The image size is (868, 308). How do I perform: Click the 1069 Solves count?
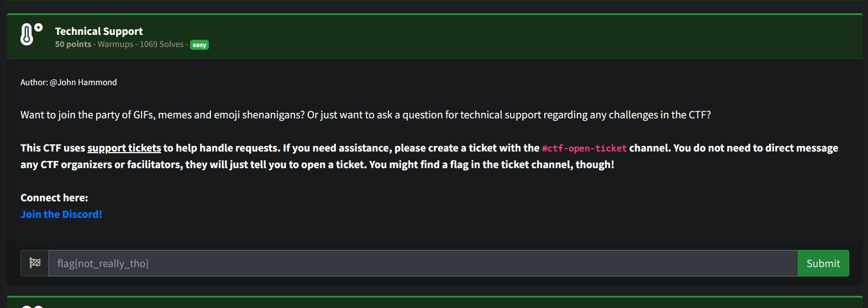(x=161, y=44)
